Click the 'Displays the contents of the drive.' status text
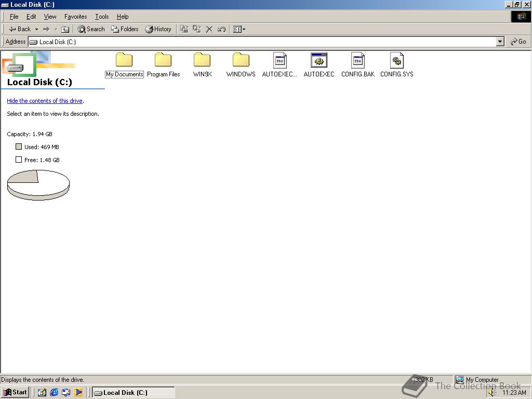532x399 pixels. (x=43, y=380)
